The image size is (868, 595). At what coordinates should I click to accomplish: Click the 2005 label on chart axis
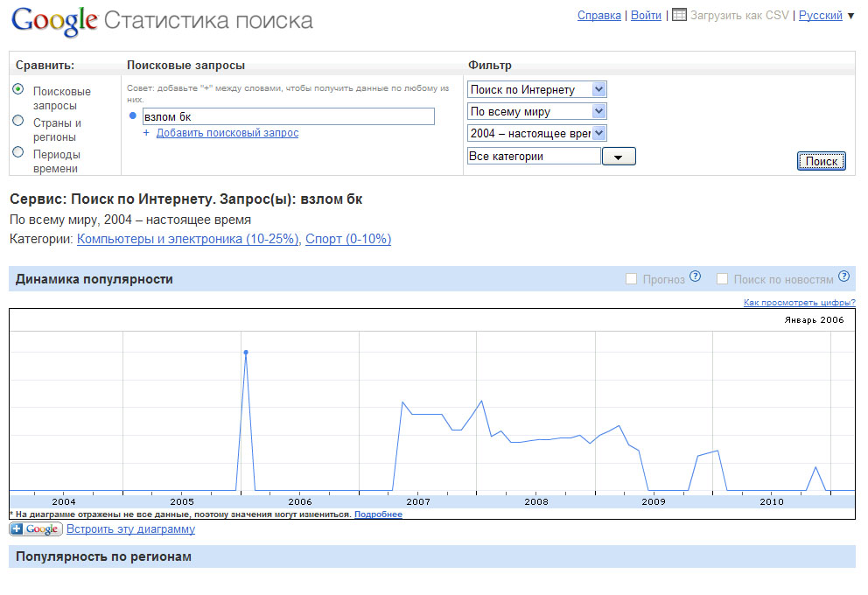182,501
